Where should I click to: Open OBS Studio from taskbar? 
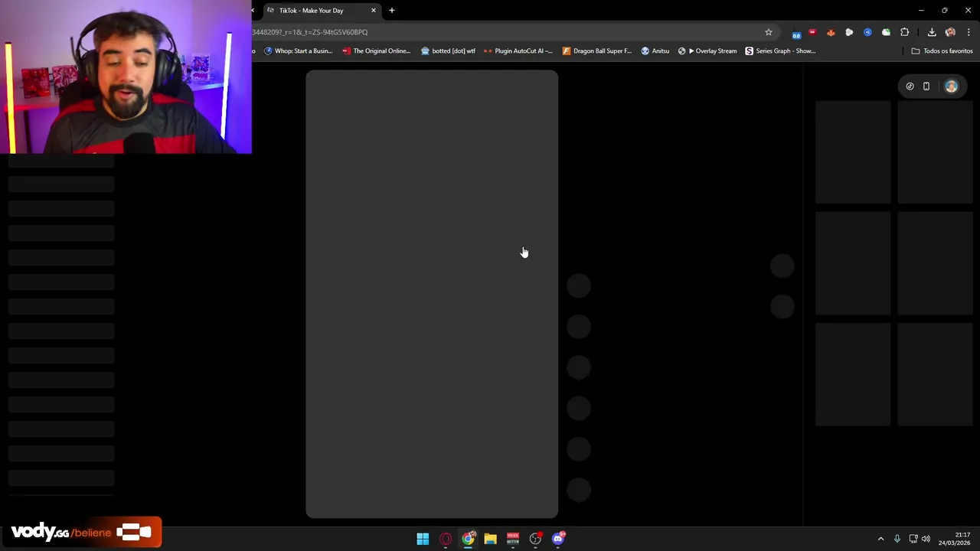tap(535, 539)
